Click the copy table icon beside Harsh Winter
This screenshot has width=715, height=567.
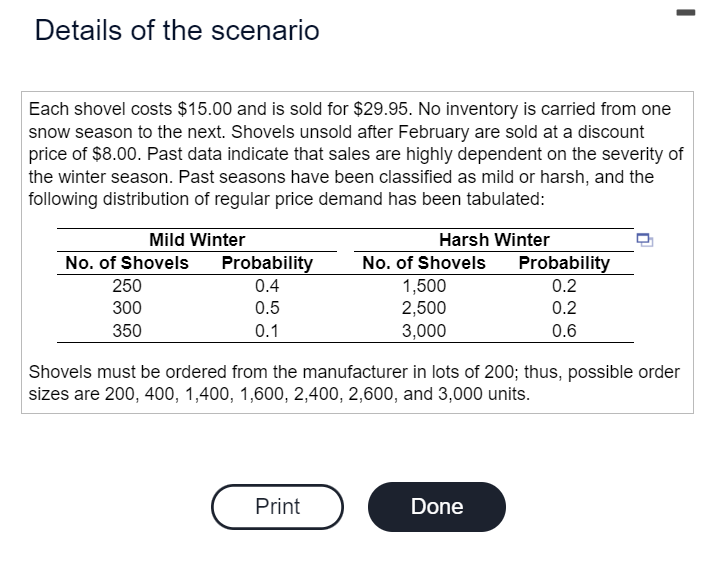pos(645,240)
